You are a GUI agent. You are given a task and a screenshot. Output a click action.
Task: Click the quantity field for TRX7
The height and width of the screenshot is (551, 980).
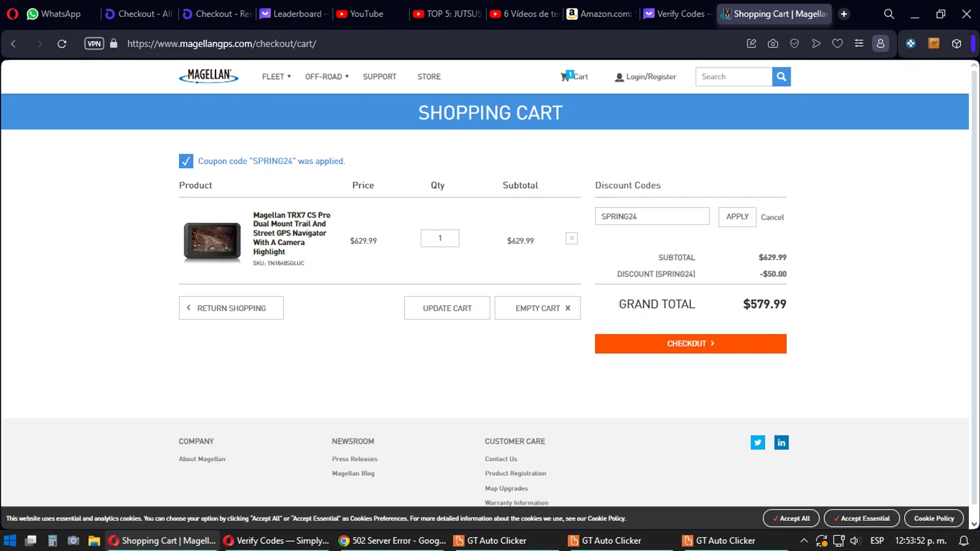point(440,238)
